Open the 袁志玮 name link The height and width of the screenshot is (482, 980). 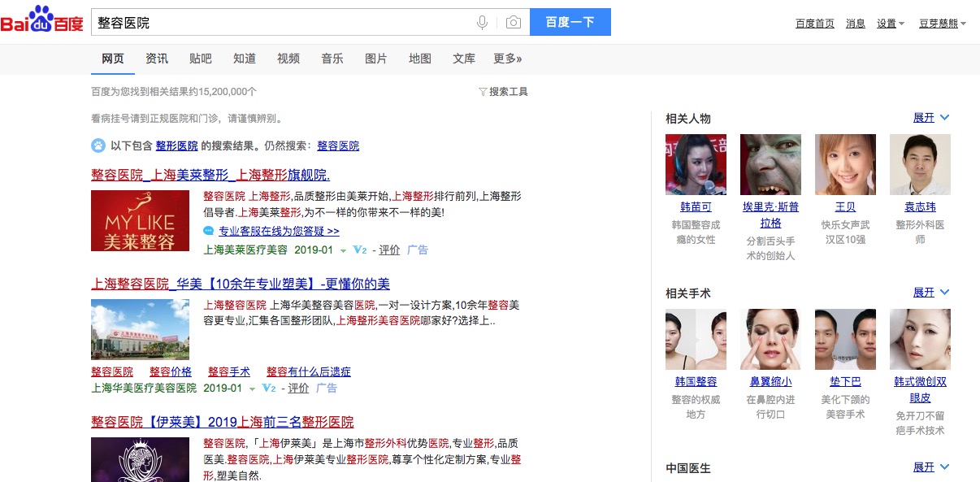(x=920, y=207)
